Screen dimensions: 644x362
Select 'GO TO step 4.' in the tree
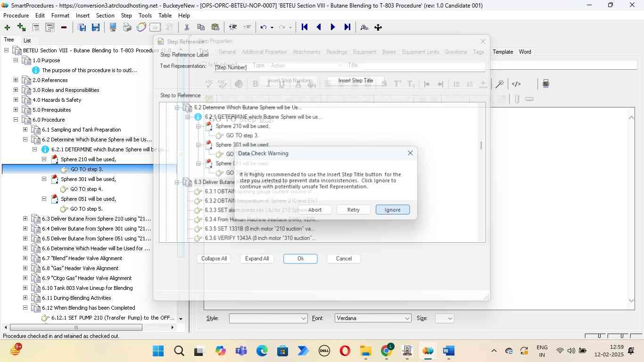tap(86, 189)
